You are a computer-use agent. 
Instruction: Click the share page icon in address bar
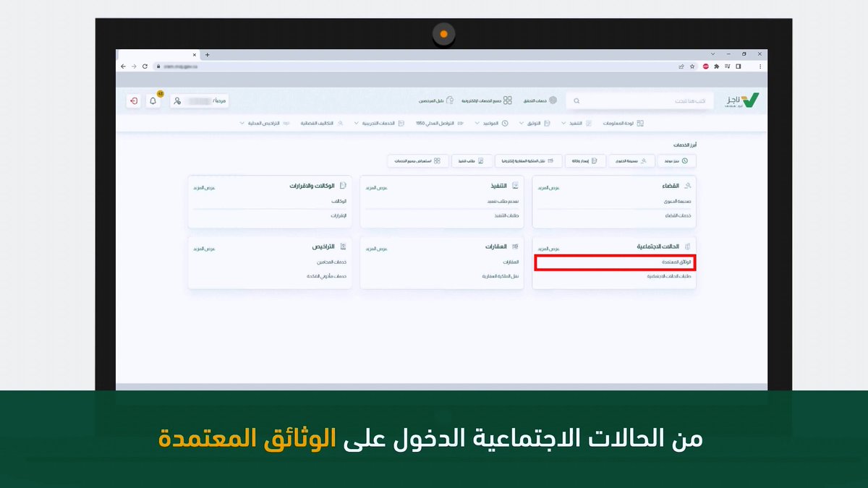pos(681,66)
